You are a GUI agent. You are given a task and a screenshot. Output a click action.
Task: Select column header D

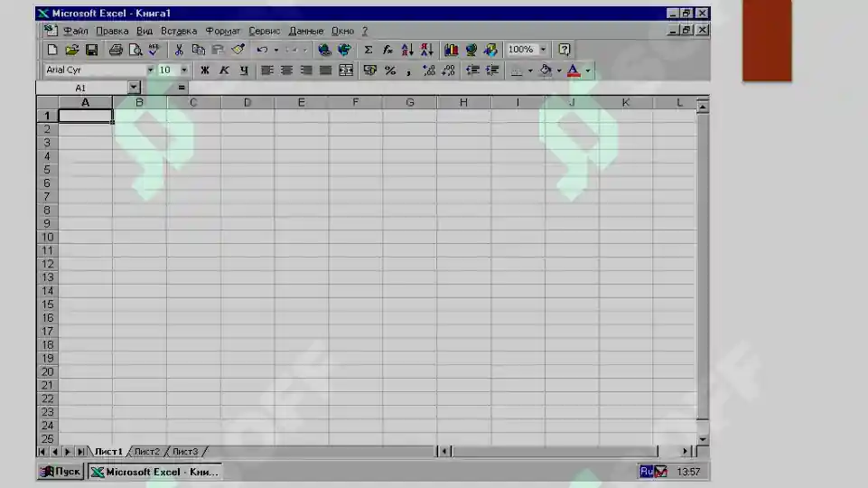pyautogui.click(x=247, y=102)
